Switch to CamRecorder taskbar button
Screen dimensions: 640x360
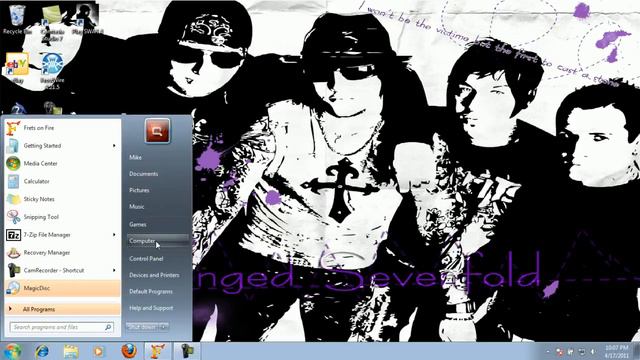pyautogui.click(x=187, y=351)
